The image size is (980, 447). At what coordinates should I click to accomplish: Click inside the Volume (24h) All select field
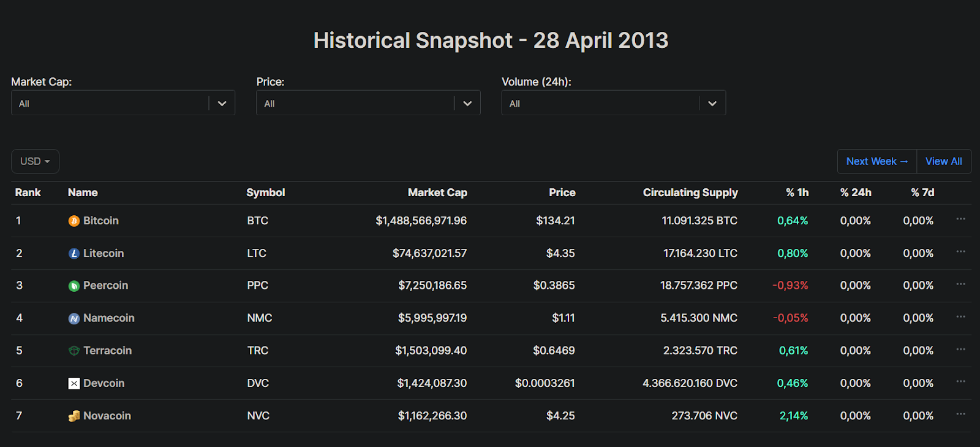tap(614, 103)
